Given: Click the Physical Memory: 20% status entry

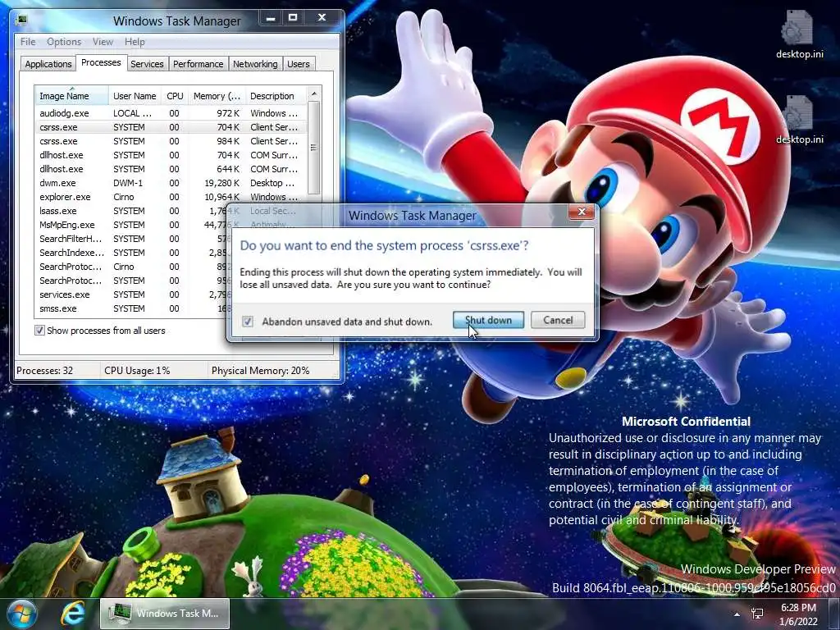Looking at the screenshot, I should click(x=272, y=371).
